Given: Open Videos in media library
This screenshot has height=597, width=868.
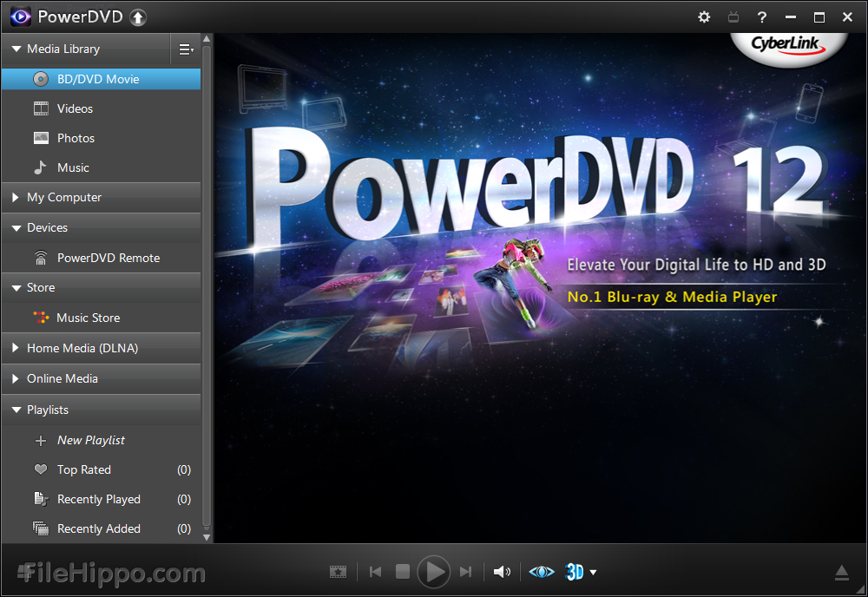Looking at the screenshot, I should click(102, 108).
